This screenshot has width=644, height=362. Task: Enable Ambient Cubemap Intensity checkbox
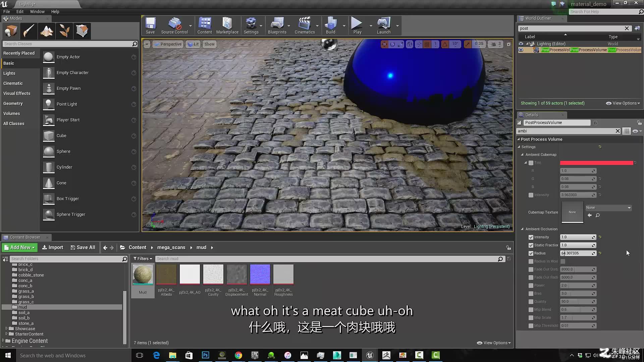pyautogui.click(x=531, y=195)
